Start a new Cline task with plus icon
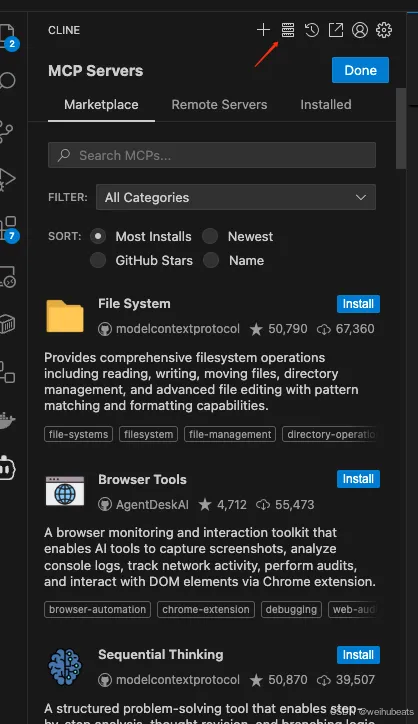The height and width of the screenshot is (724, 418). point(263,30)
